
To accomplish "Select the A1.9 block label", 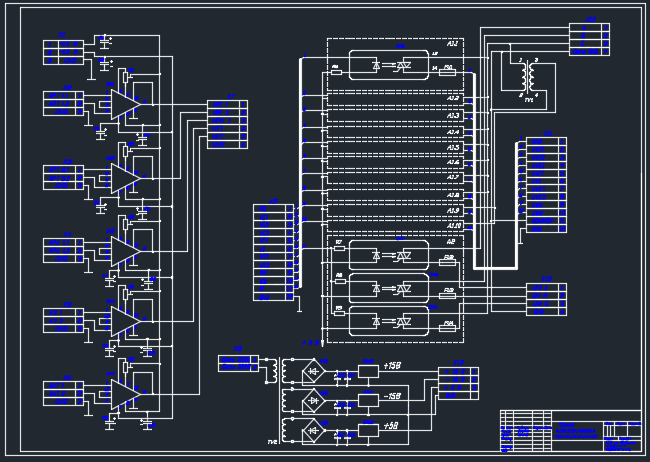I will [x=453, y=211].
